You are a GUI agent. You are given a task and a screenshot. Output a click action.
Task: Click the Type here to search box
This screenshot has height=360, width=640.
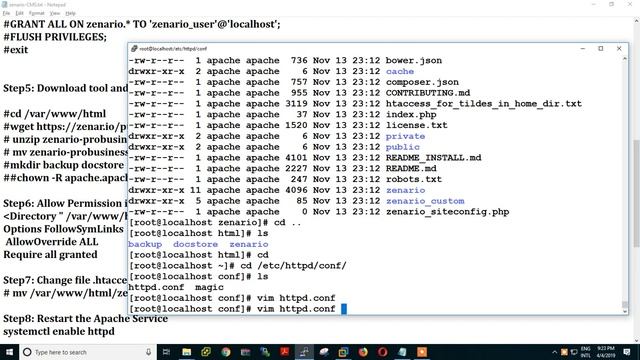click(88, 352)
